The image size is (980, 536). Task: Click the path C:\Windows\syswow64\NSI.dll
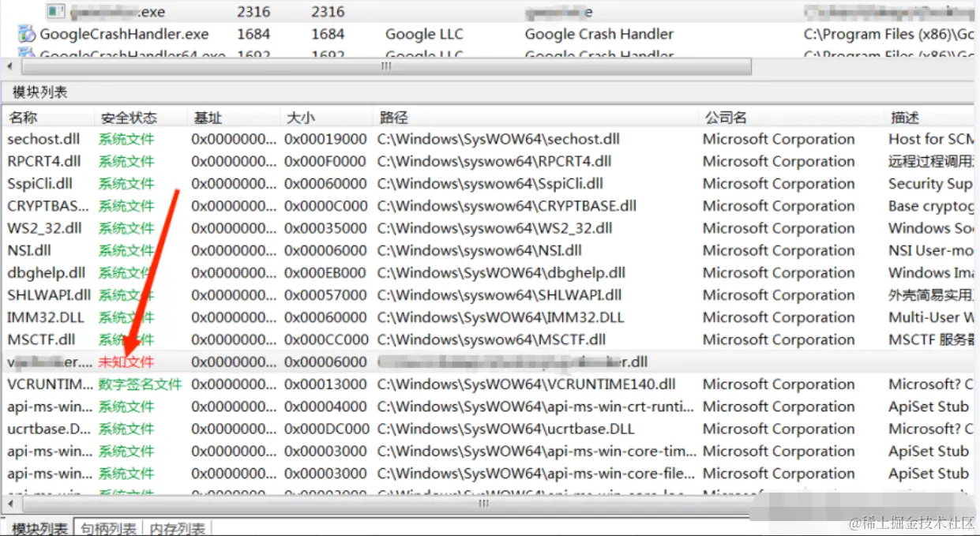[479, 250]
